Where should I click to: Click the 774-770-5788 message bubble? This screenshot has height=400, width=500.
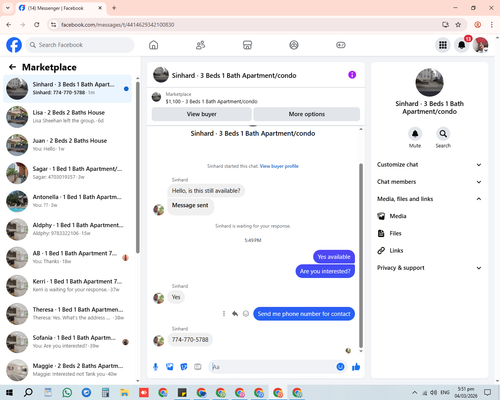pyautogui.click(x=190, y=340)
